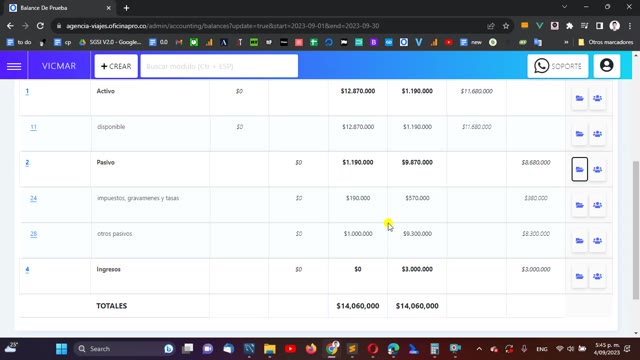This screenshot has width=640, height=360.
Task: Open the folder icon in the Activo row
Action: coord(580,98)
